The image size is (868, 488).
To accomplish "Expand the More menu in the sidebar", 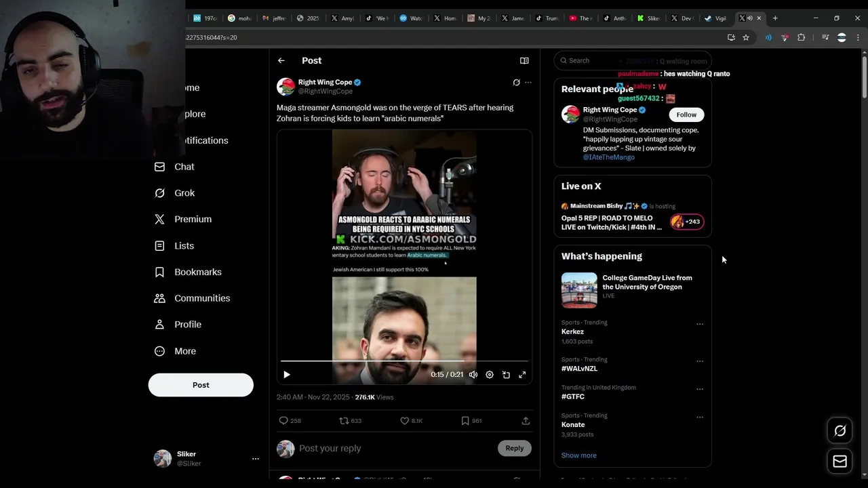I will [x=175, y=351].
